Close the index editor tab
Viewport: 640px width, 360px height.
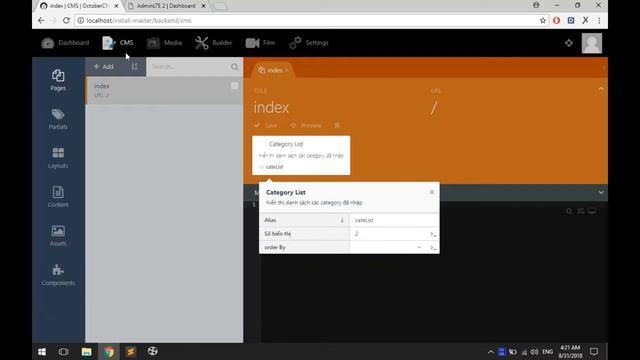click(x=287, y=70)
